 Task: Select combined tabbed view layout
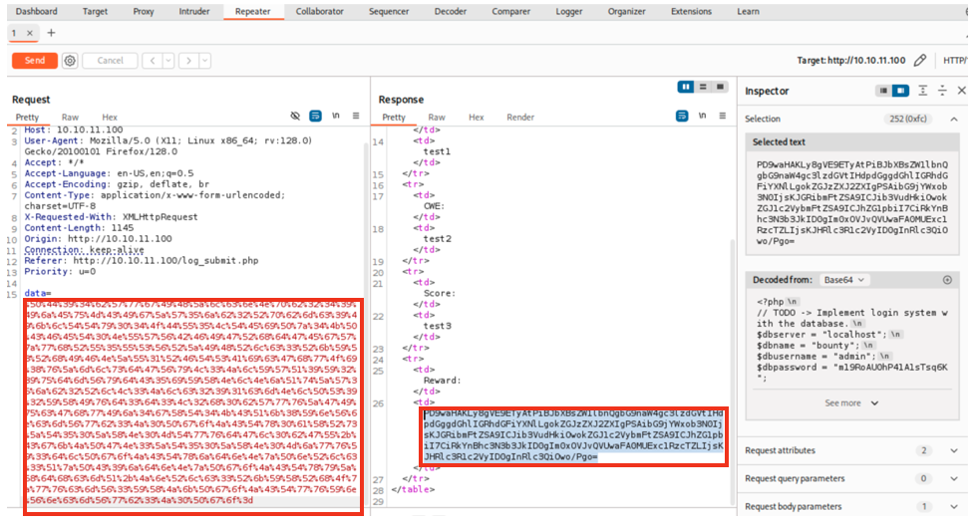(x=720, y=87)
